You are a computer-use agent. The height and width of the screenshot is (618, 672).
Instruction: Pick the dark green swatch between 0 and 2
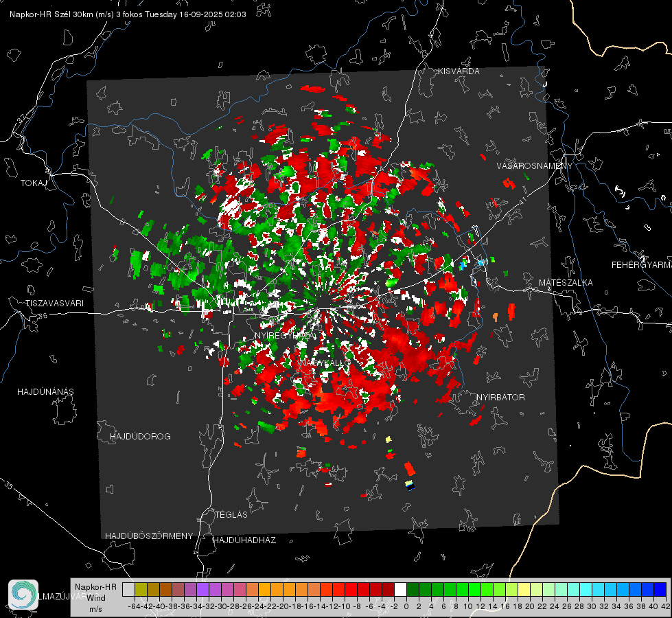coord(413,589)
